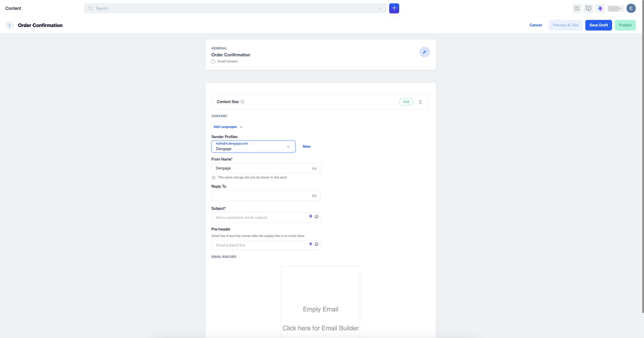
Task: Click the Reply To input field
Action: tap(266, 196)
